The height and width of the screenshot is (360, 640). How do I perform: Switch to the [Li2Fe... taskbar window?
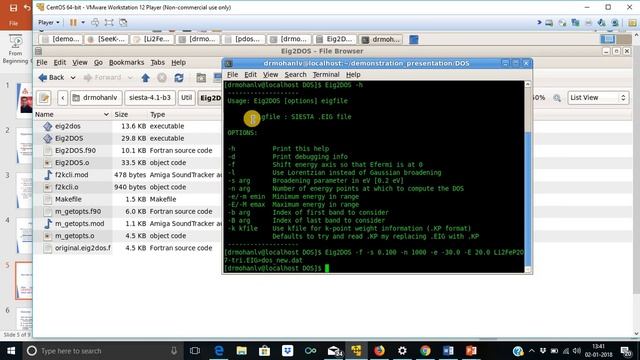pyautogui.click(x=152, y=39)
